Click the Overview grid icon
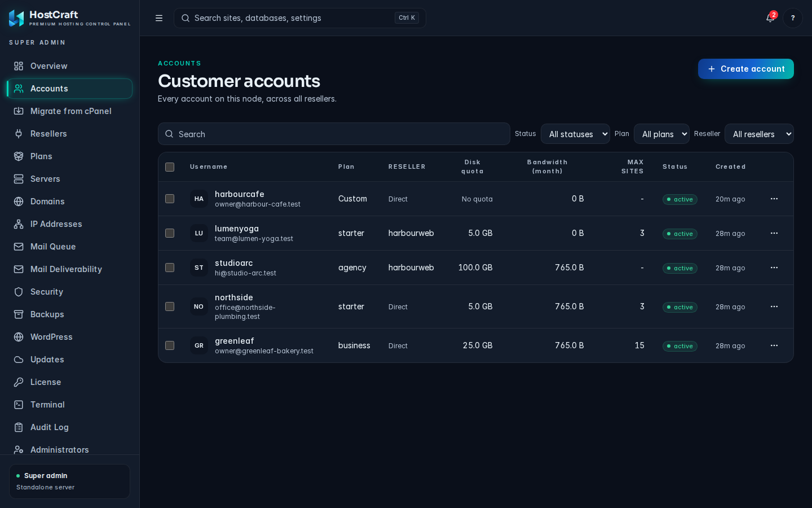812x508 pixels. [x=19, y=66]
